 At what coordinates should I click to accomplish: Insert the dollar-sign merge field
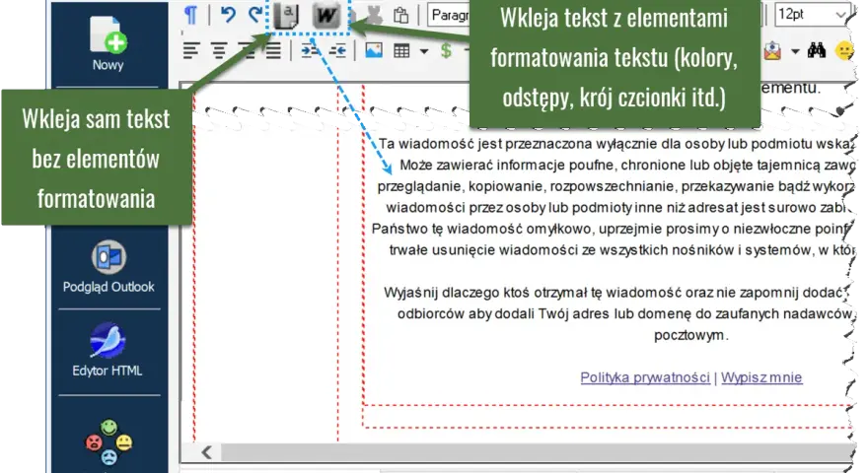446,51
